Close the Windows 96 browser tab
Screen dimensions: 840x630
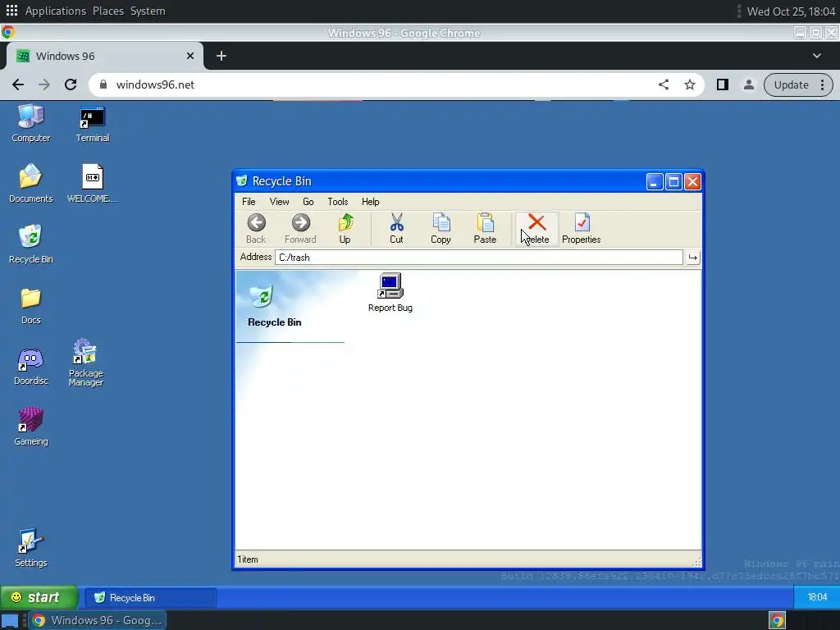click(190, 56)
